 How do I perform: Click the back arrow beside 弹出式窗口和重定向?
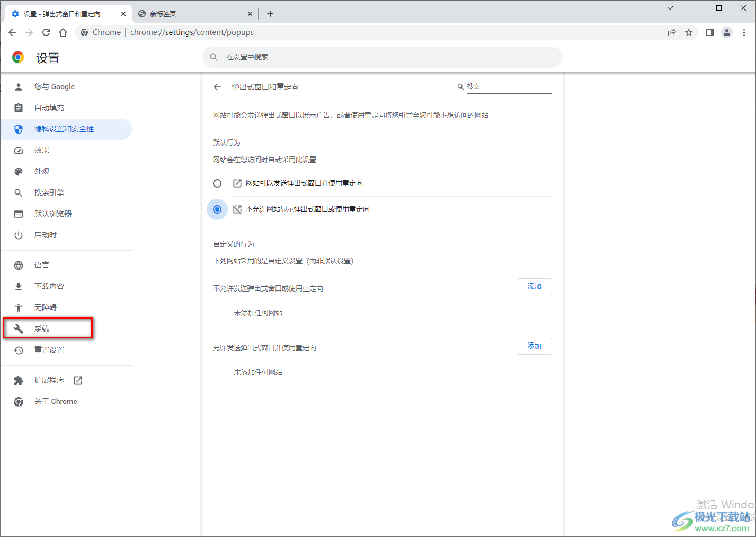pos(217,87)
